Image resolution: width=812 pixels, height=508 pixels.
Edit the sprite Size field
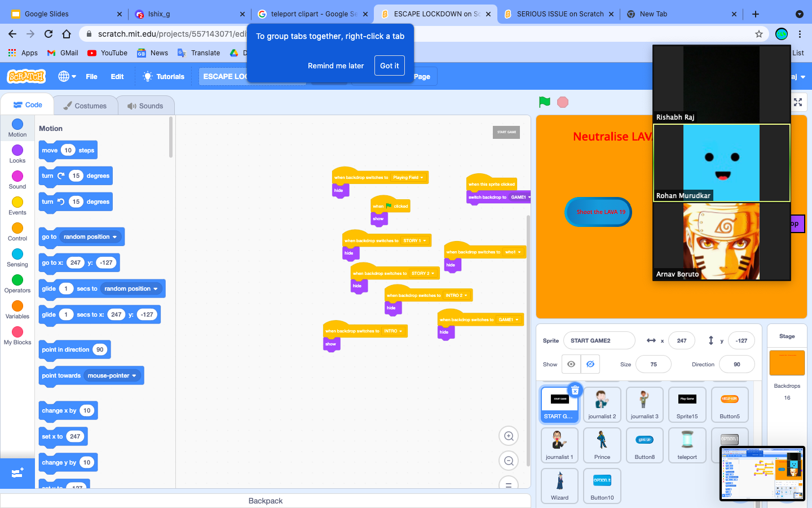653,364
